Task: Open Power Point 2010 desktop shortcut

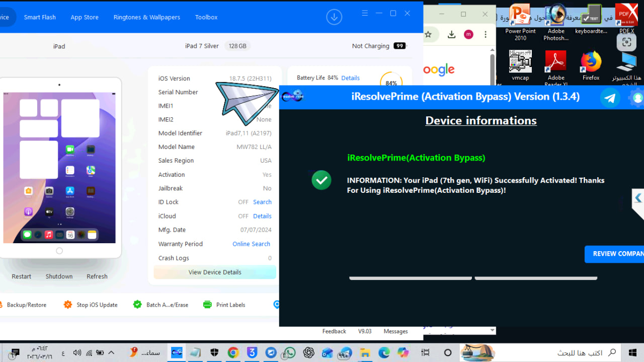Action: click(520, 22)
